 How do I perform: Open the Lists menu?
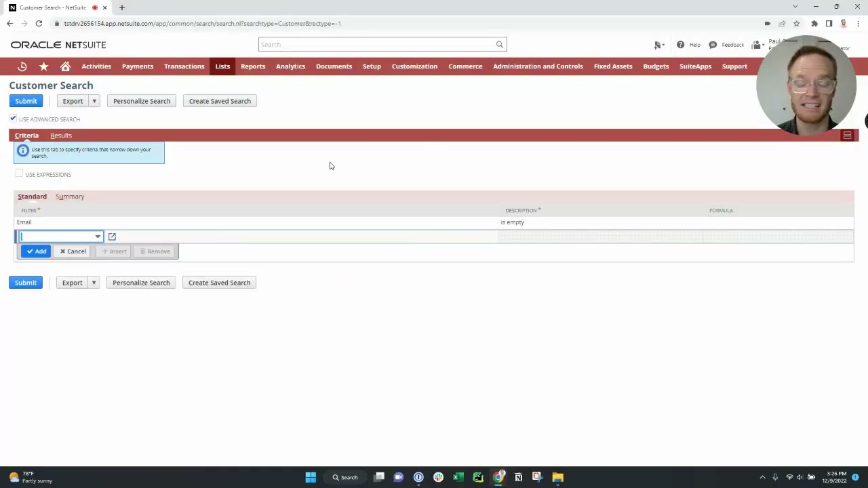point(222,66)
